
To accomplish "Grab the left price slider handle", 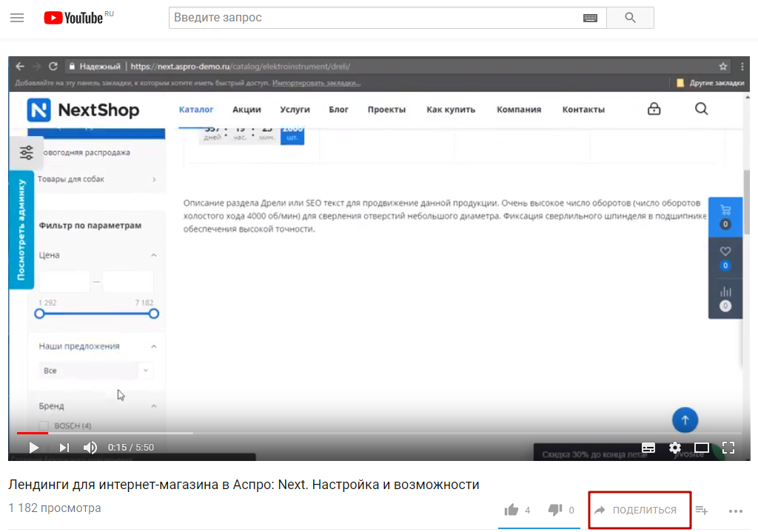I will click(x=40, y=314).
